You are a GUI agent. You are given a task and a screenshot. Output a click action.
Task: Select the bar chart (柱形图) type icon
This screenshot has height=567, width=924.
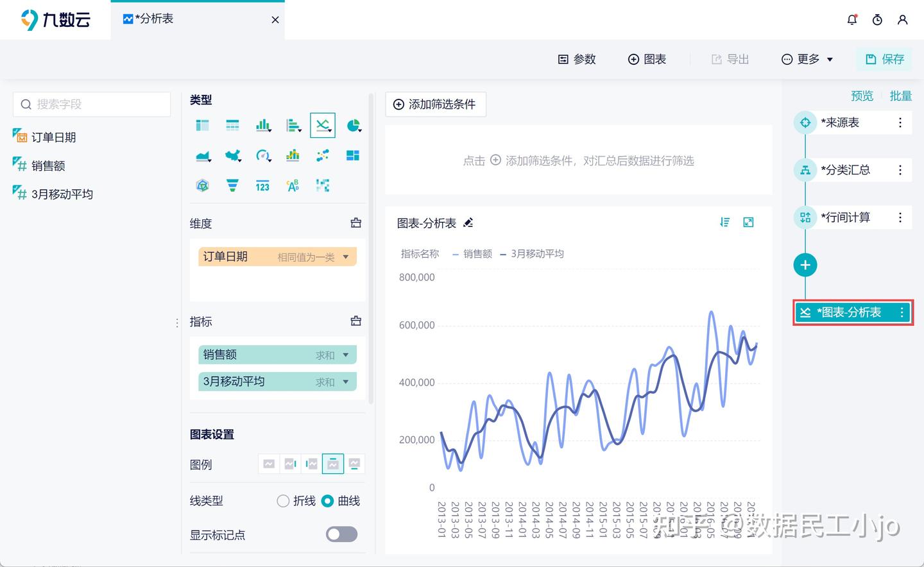point(262,124)
